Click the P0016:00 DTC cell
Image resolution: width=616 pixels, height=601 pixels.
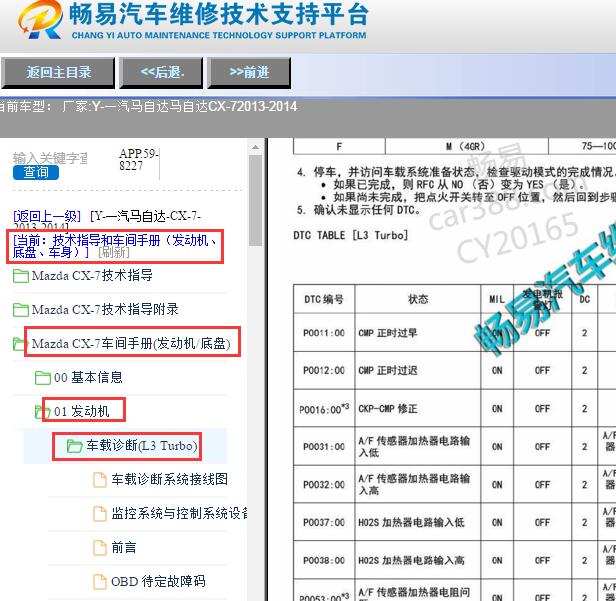[x=324, y=409]
